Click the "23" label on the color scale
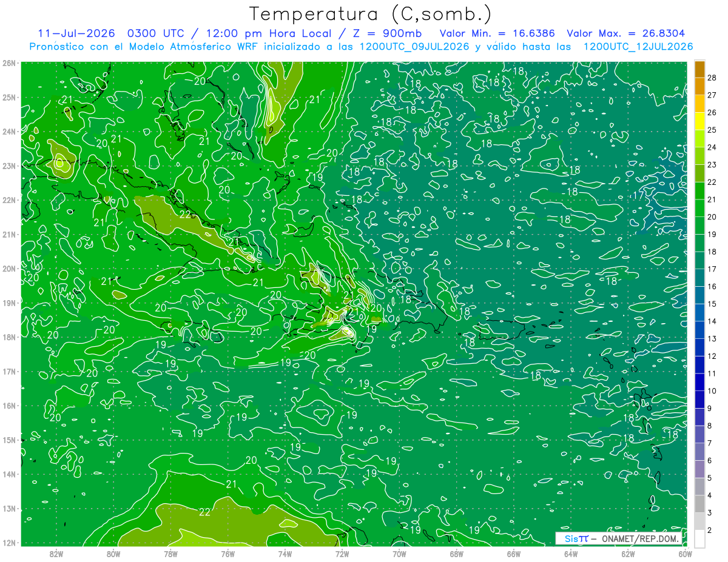This screenshot has width=728, height=562. (712, 165)
